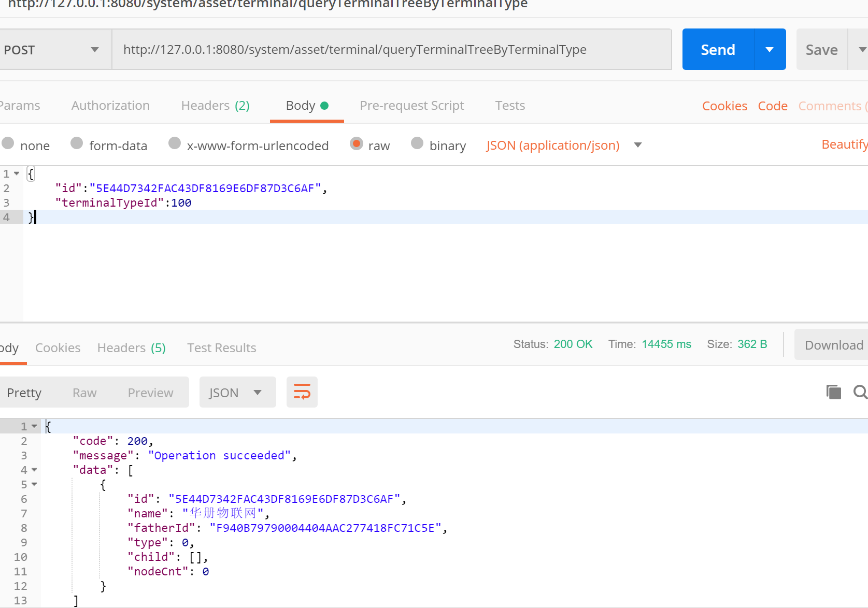Screen dimensions: 868x608
Task: Open the response JSON format dropdown
Action: (237, 393)
